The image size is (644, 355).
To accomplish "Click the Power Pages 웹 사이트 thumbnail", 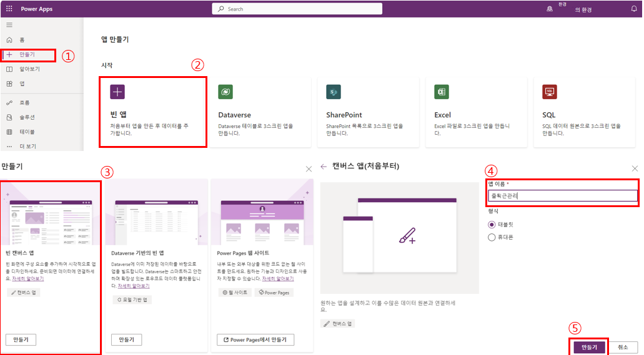I will [x=262, y=212].
